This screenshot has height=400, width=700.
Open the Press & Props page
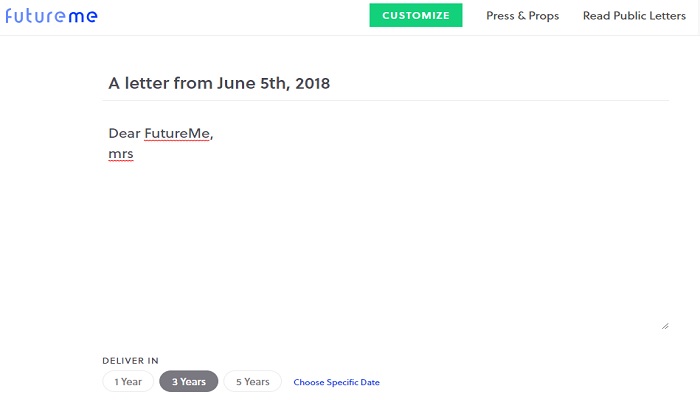[x=522, y=16]
